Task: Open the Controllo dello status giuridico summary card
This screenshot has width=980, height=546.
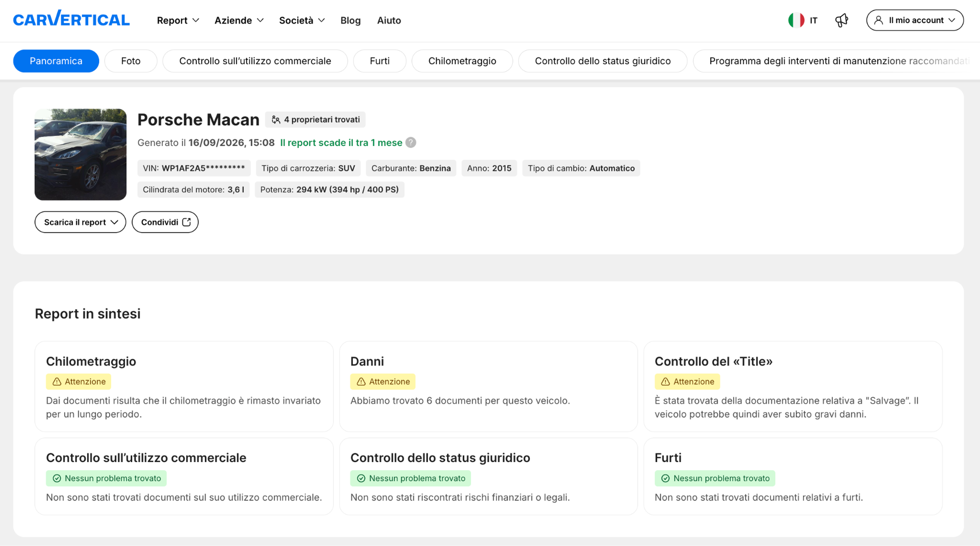Action: (488, 476)
